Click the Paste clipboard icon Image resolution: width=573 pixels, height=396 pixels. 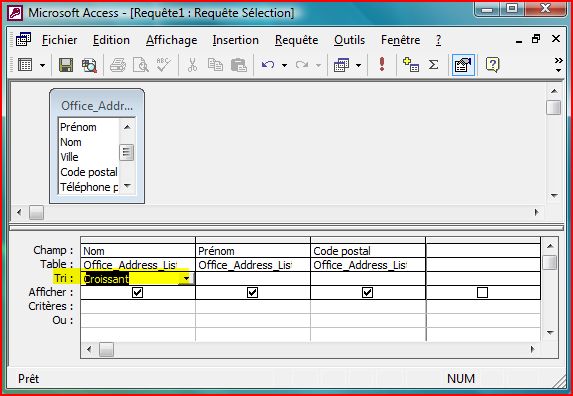pyautogui.click(x=239, y=65)
